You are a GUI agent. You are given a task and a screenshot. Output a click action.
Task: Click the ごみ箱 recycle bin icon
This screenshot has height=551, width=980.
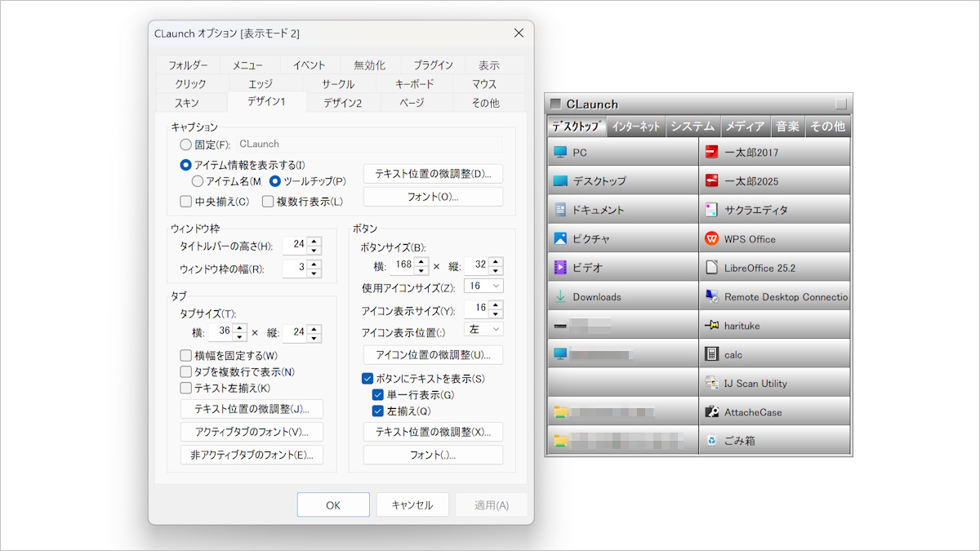point(711,441)
